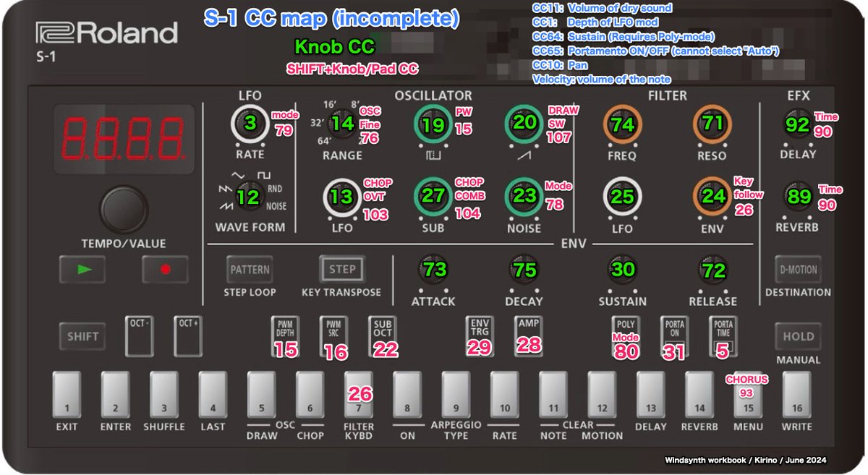Click the filter RESO knob
Screen dimensions: 868x475
pyautogui.click(x=713, y=124)
